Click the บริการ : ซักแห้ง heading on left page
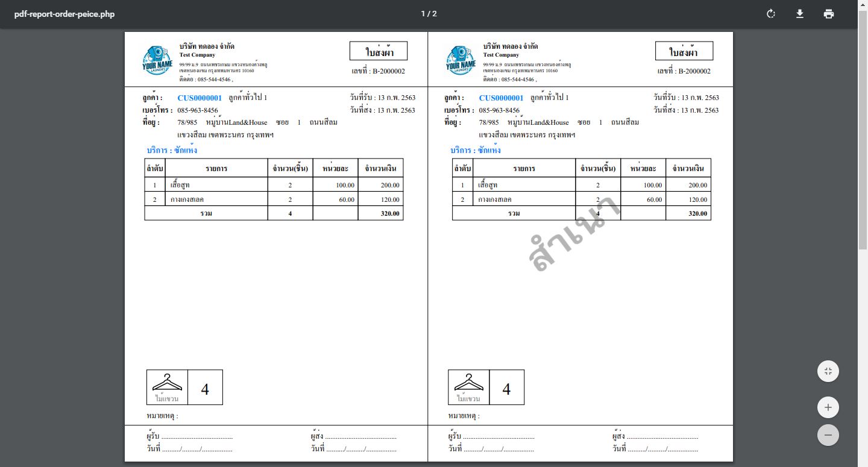The width and height of the screenshot is (868, 467). tap(172, 150)
